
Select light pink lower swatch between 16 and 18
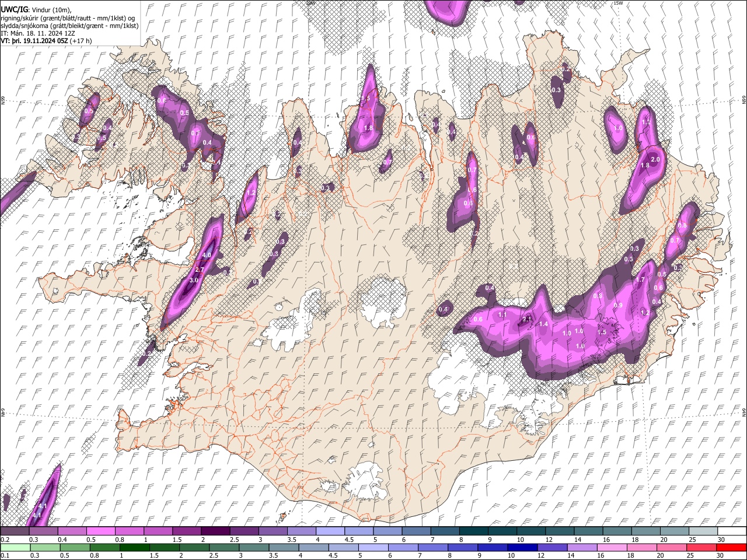coord(612,547)
